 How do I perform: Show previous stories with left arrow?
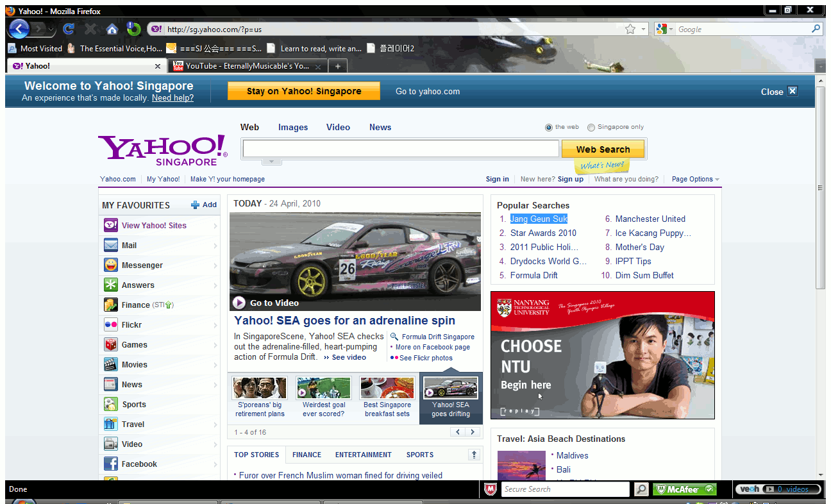[458, 432]
